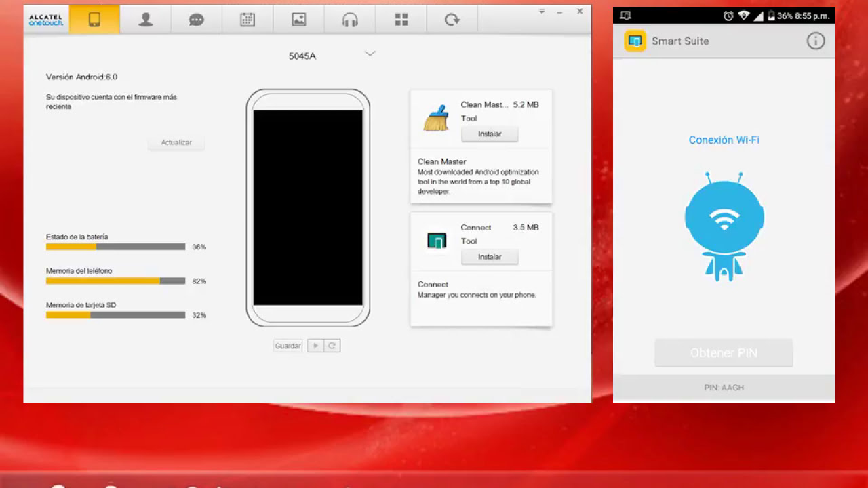Click the firmware más reciente message
Viewport: 868px width, 488px height.
111,102
